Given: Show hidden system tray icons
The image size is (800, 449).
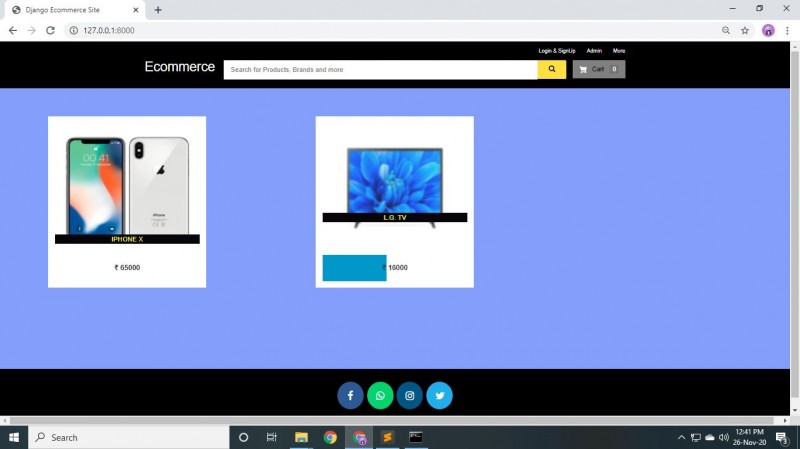Looking at the screenshot, I should pos(681,437).
